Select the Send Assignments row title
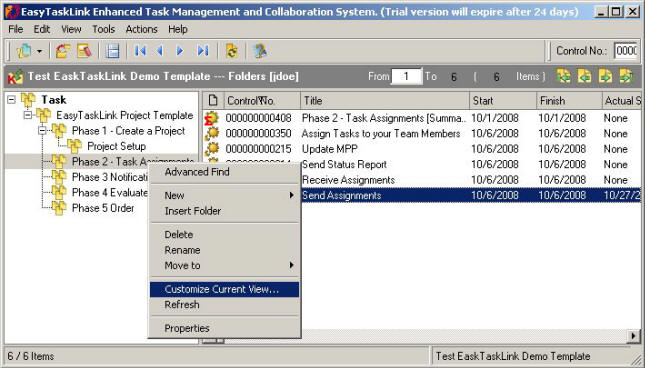The height and width of the screenshot is (368, 645). pyautogui.click(x=341, y=195)
